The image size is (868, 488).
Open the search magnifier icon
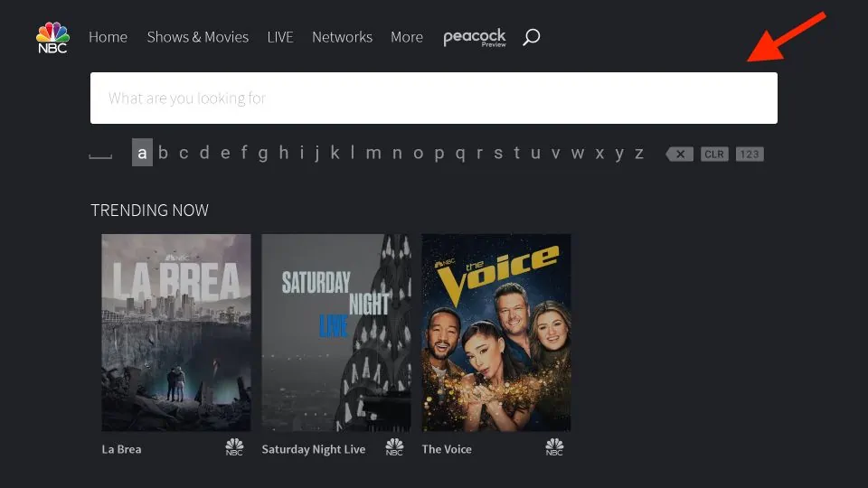[532, 37]
